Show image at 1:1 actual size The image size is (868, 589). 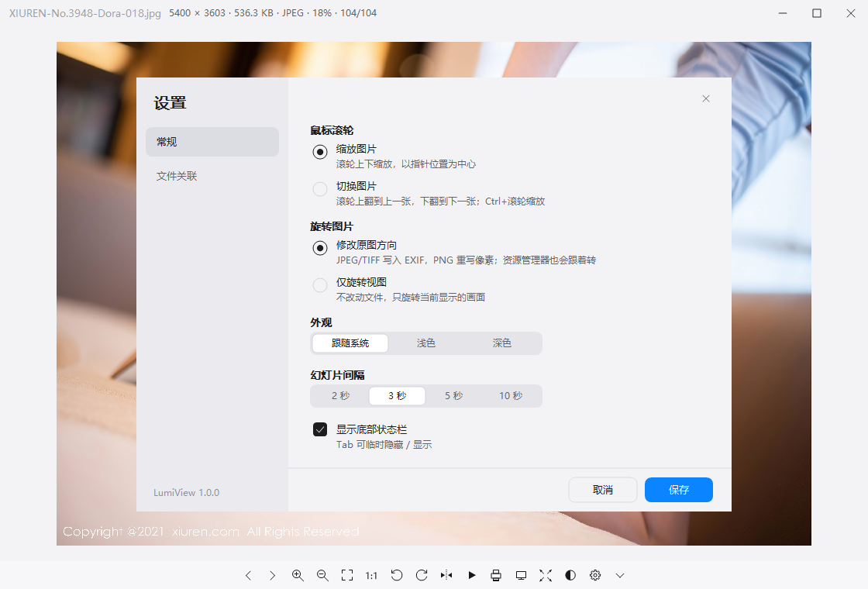tap(371, 576)
